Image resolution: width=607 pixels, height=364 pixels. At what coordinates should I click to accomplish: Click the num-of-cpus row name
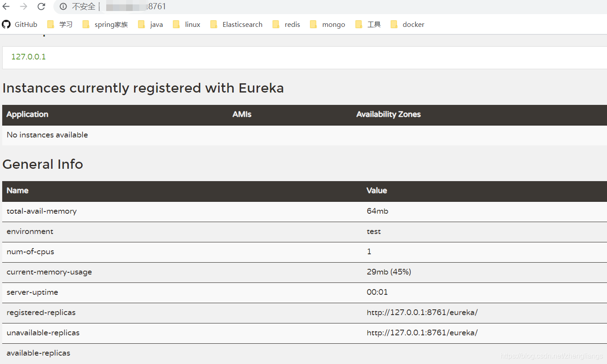(30, 252)
